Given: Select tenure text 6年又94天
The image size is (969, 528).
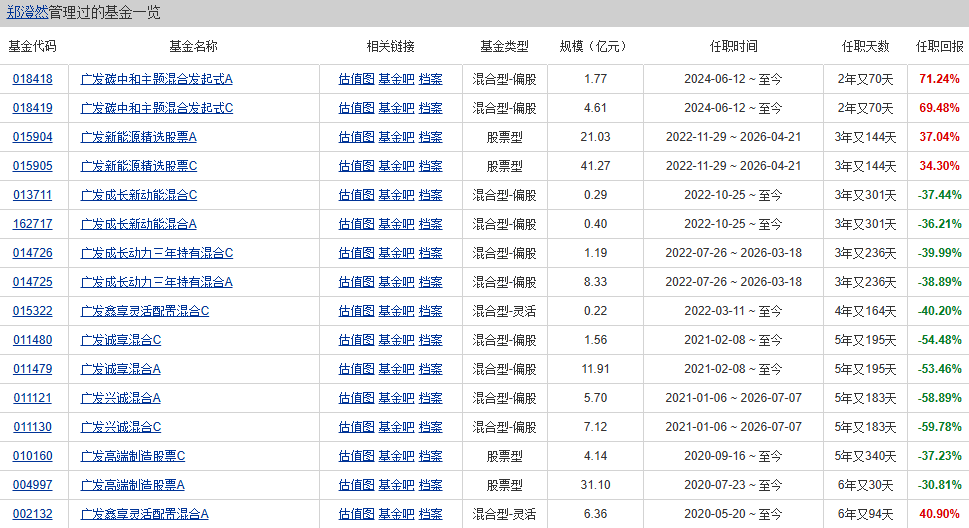Looking at the screenshot, I should pyautogui.click(x=865, y=515).
